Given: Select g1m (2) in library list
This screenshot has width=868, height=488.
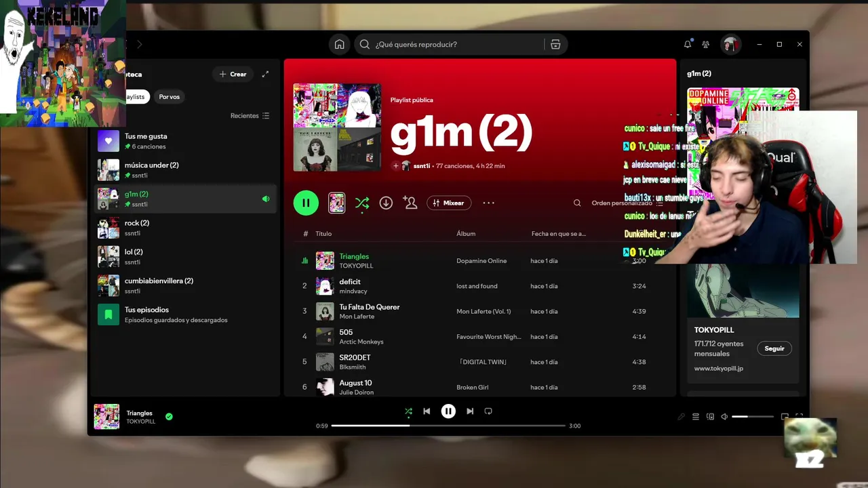Looking at the screenshot, I should [x=185, y=199].
